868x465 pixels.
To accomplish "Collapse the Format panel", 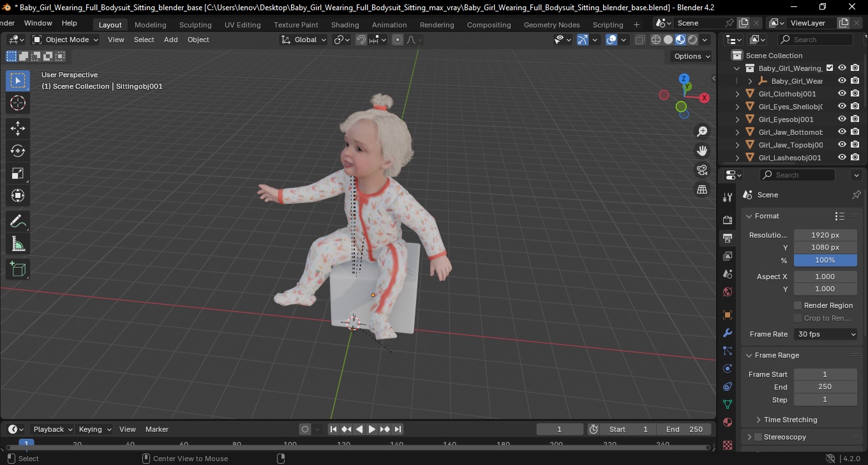I will point(750,216).
